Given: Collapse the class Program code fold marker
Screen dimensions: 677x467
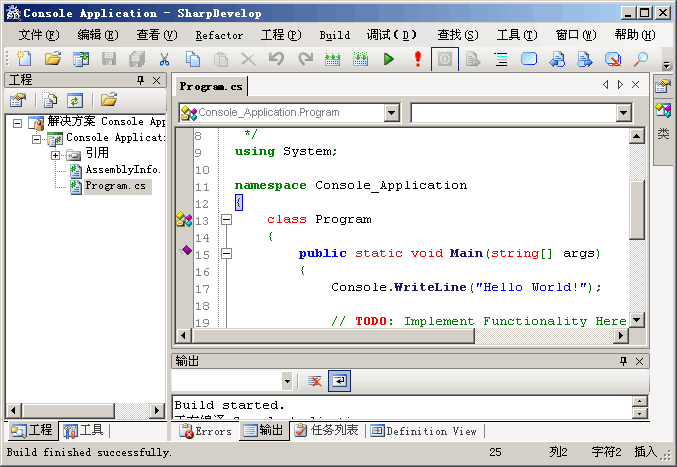Looking at the screenshot, I should [226, 220].
